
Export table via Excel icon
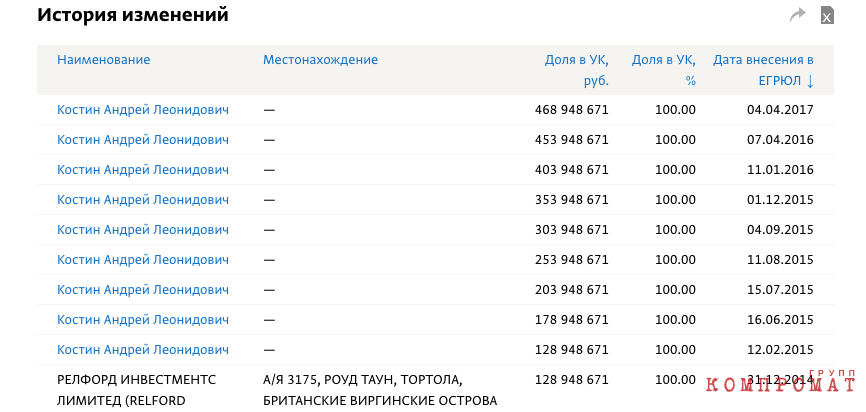click(x=827, y=15)
